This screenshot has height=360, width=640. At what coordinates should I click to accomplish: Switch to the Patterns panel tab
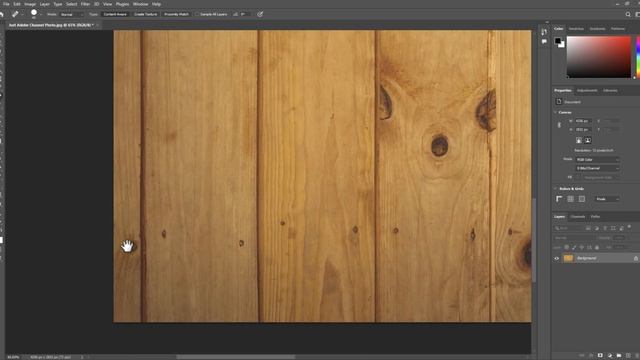pyautogui.click(x=618, y=29)
